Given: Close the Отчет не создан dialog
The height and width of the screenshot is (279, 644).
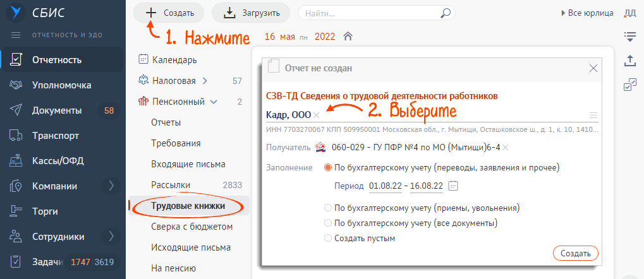Looking at the screenshot, I should coord(593,69).
